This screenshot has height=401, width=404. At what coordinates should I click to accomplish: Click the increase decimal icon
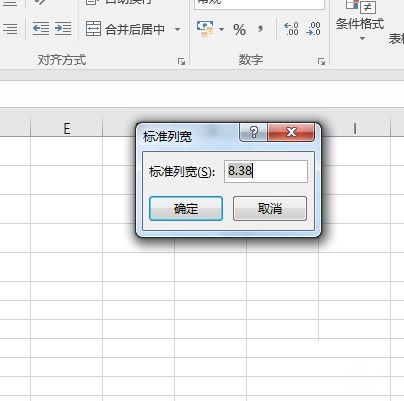[291, 29]
